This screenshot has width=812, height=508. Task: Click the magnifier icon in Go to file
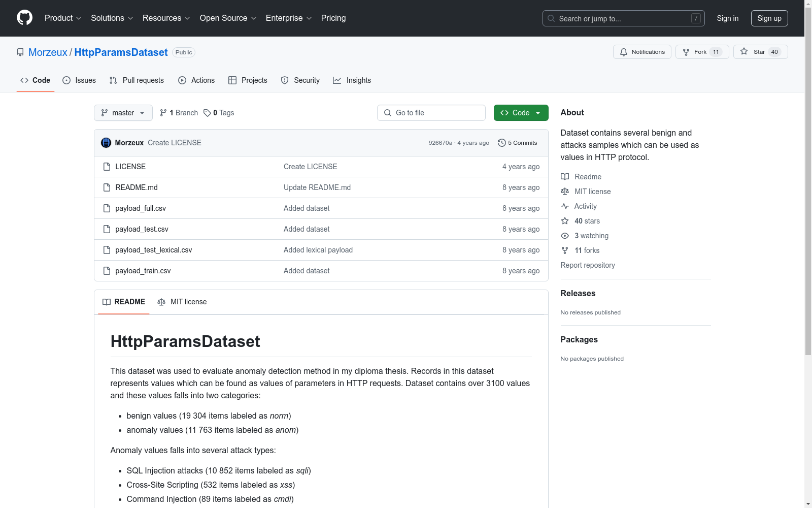[x=388, y=113]
